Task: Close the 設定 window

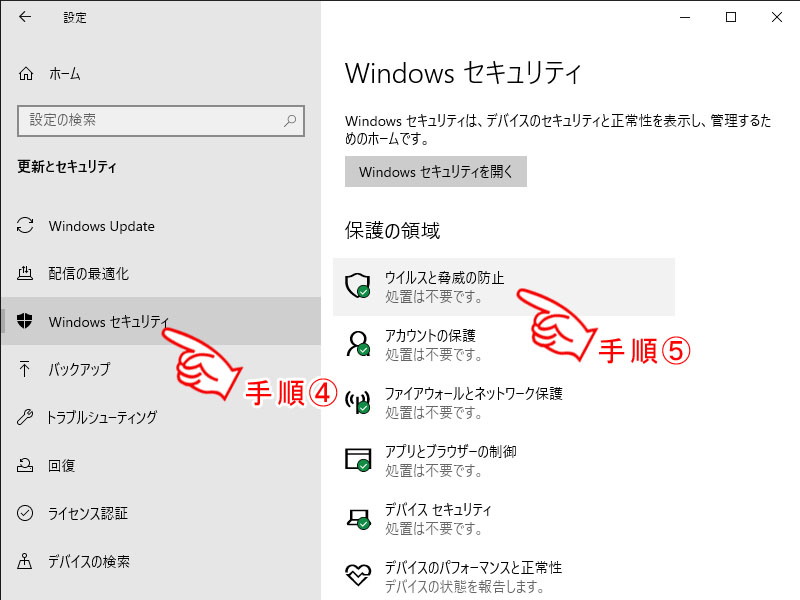Action: (x=777, y=17)
